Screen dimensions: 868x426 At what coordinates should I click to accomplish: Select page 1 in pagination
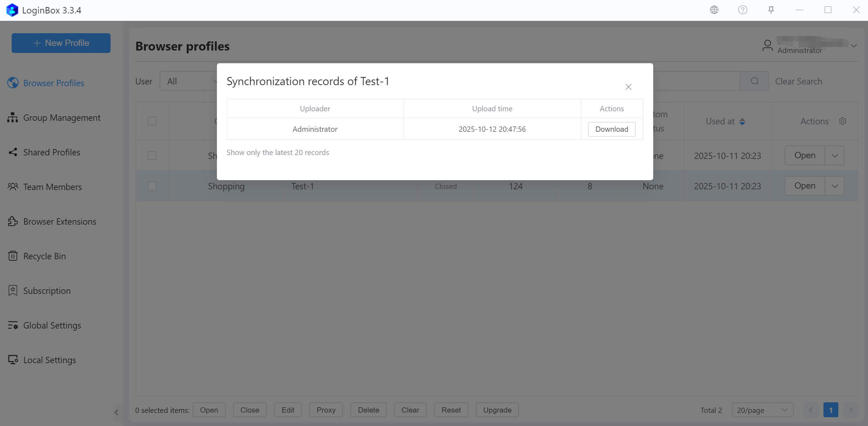tap(831, 410)
